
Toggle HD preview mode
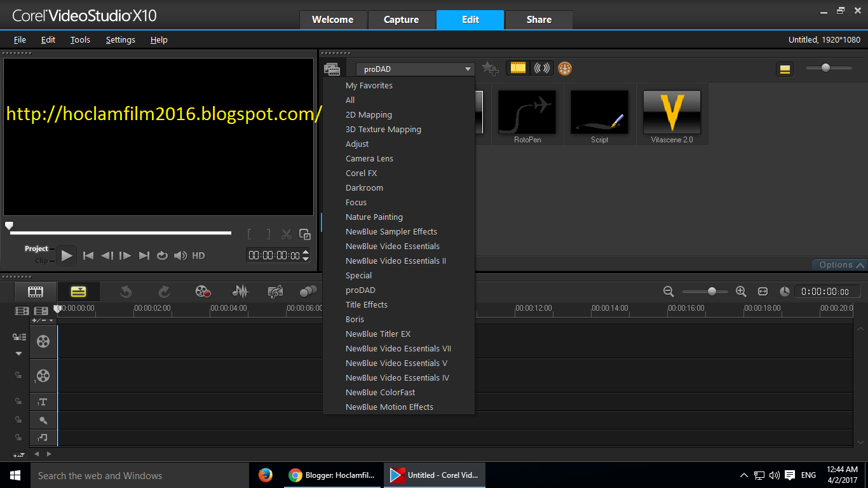(x=198, y=255)
